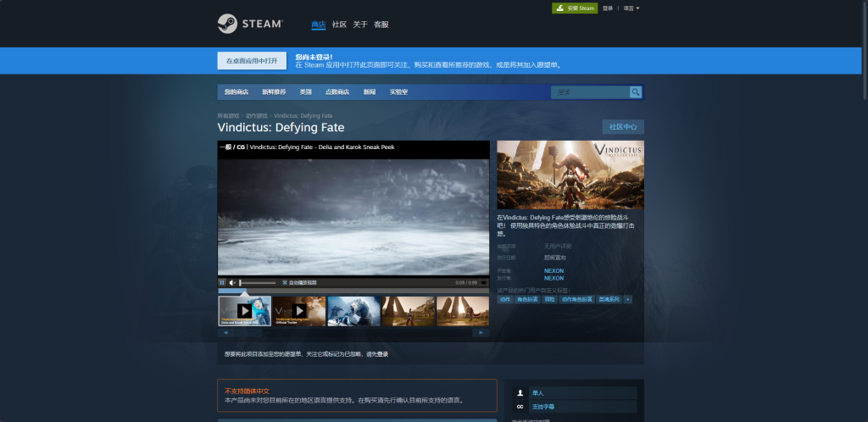Image resolution: width=868 pixels, height=422 pixels.
Task: Click the Steam logo in the header
Action: tap(250, 24)
